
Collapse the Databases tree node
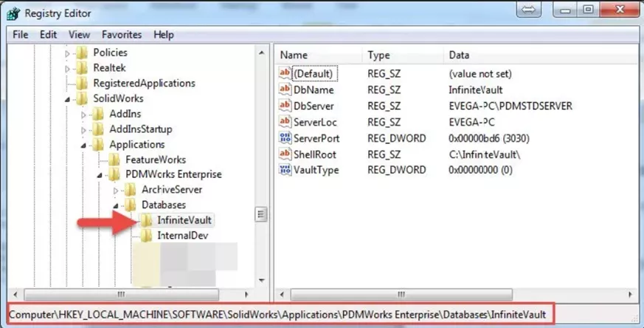116,205
